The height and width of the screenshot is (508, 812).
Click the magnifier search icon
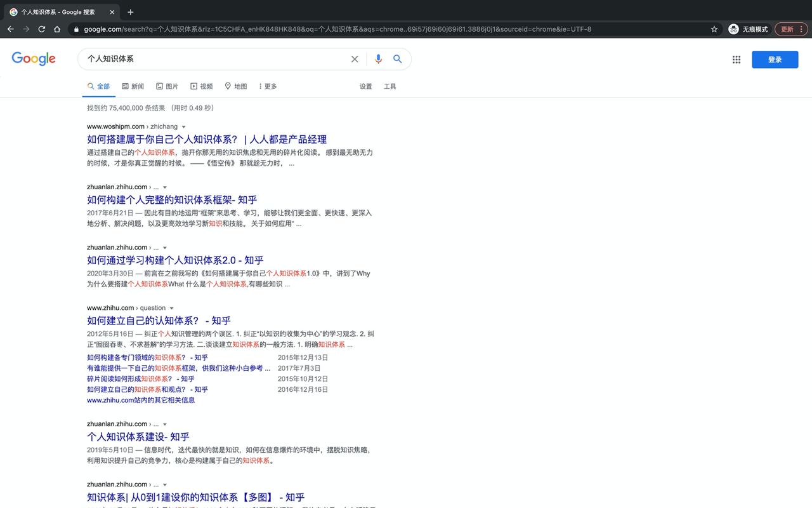[x=398, y=59]
